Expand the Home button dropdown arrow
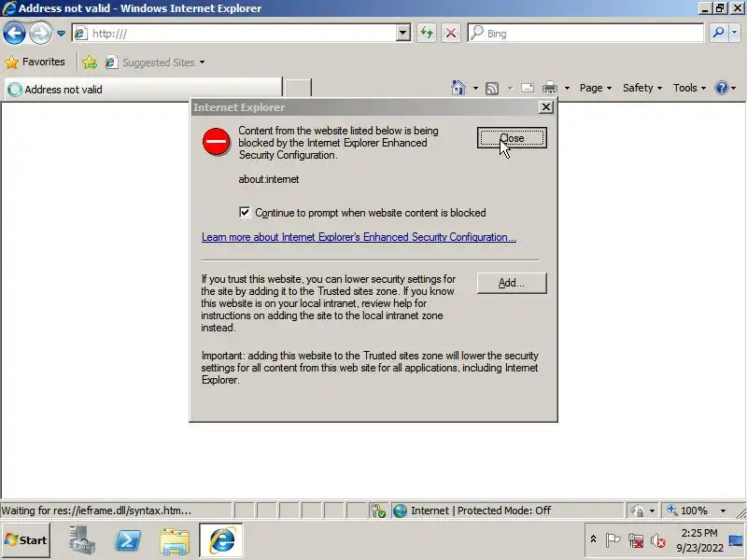 pyautogui.click(x=475, y=88)
